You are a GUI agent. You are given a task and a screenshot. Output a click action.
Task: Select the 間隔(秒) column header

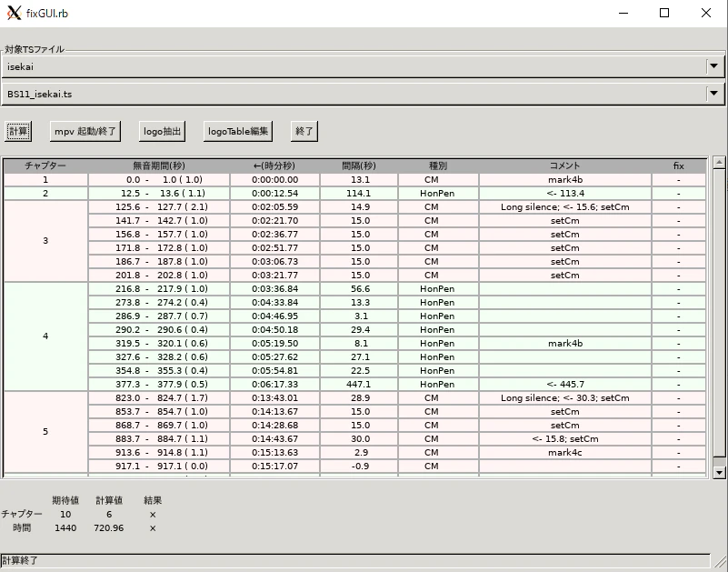point(358,166)
